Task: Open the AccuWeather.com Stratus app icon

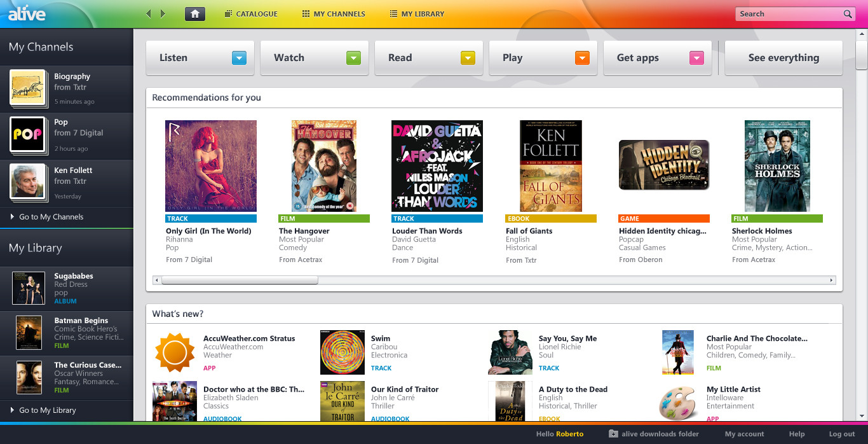Action: tap(174, 352)
